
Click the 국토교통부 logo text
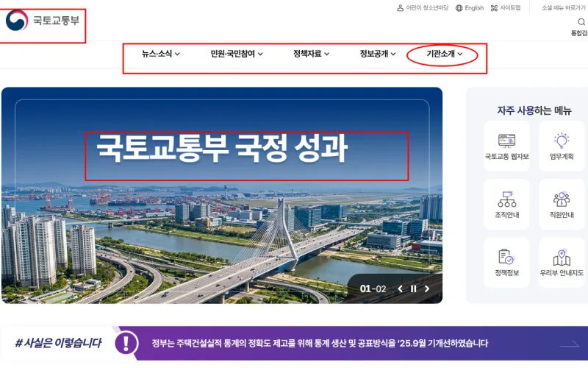57,21
